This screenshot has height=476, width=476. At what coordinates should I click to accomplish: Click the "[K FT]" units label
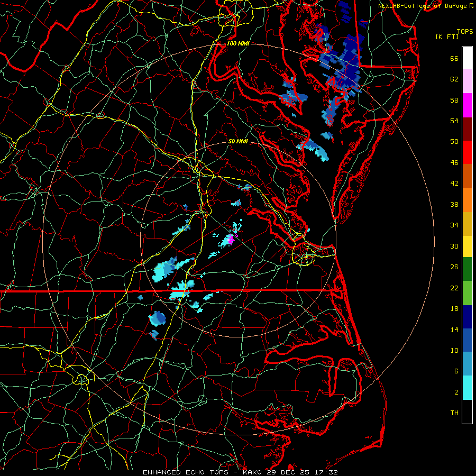tap(447, 37)
